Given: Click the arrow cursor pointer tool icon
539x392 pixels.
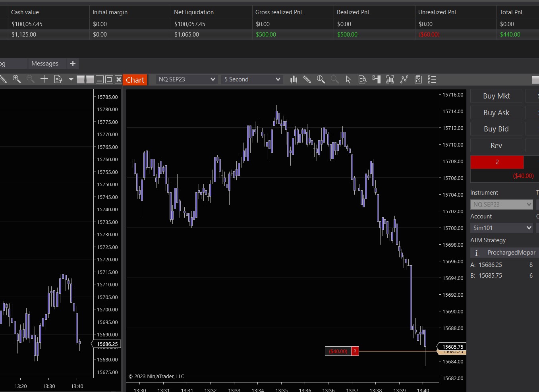Looking at the screenshot, I should pyautogui.click(x=348, y=79).
